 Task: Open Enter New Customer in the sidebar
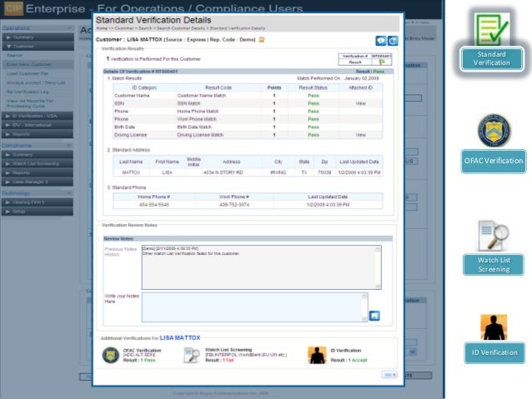[x=29, y=64]
